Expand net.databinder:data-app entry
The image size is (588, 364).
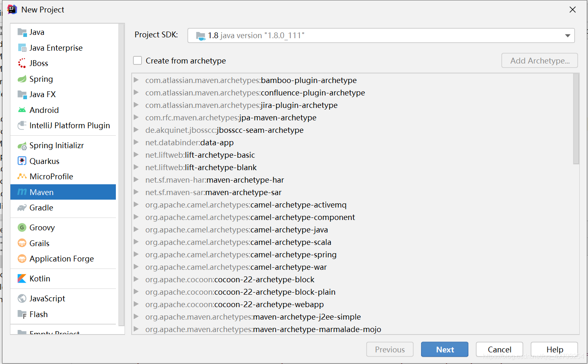click(x=136, y=142)
